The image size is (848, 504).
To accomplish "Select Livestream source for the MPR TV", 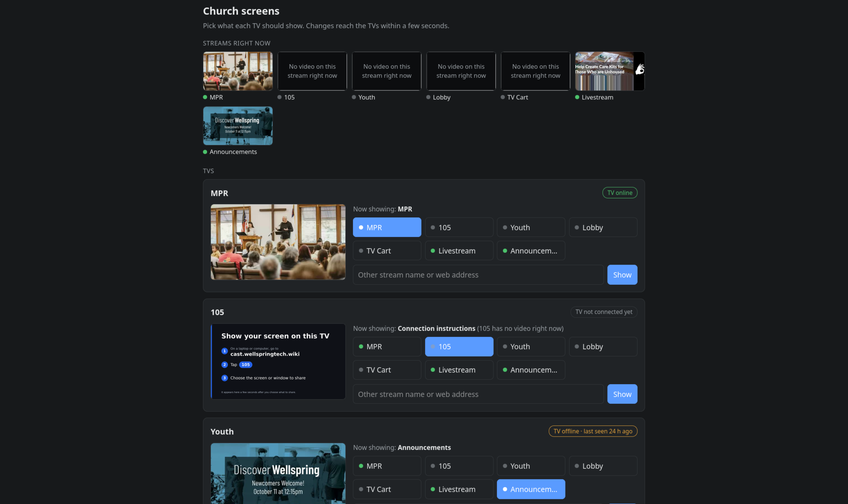I will pyautogui.click(x=459, y=251).
